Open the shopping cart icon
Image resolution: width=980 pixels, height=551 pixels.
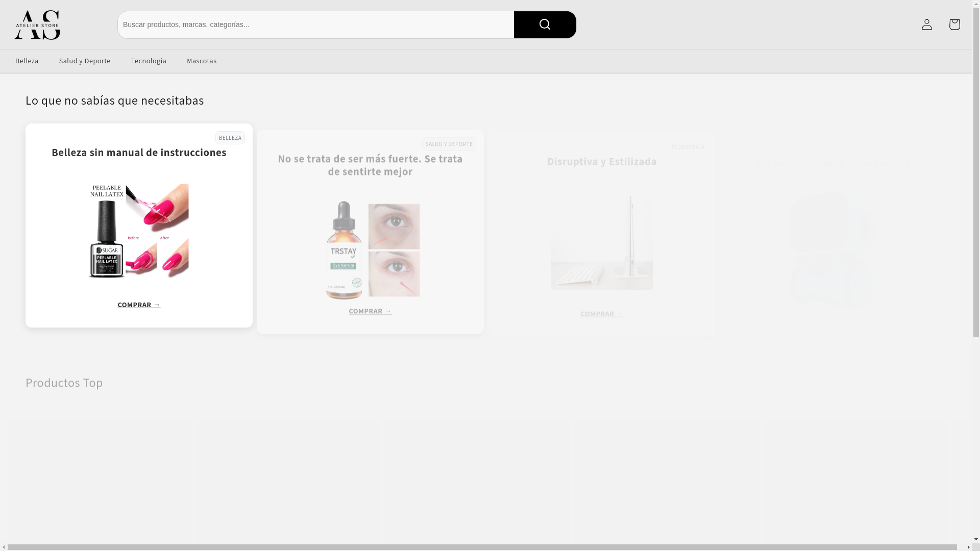pyautogui.click(x=954, y=24)
